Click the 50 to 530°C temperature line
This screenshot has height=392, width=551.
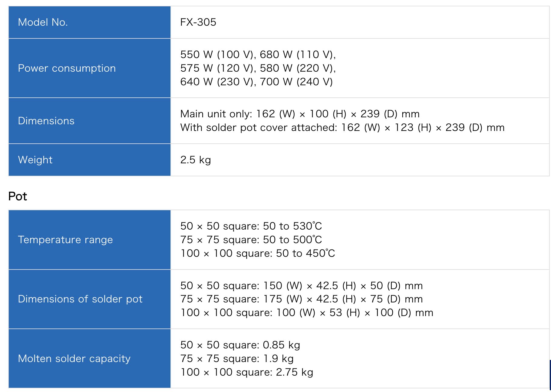[251, 226]
